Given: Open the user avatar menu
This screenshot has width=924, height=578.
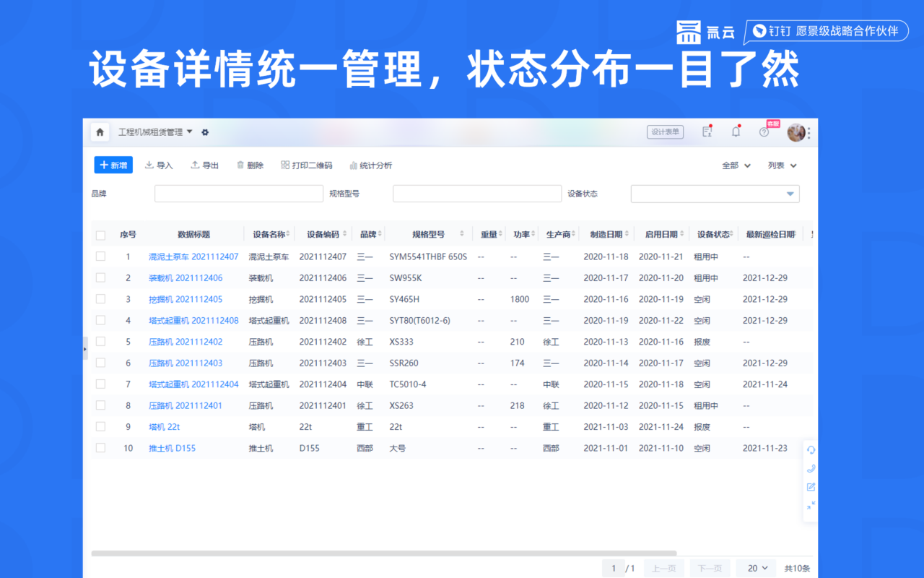Looking at the screenshot, I should pos(796,132).
